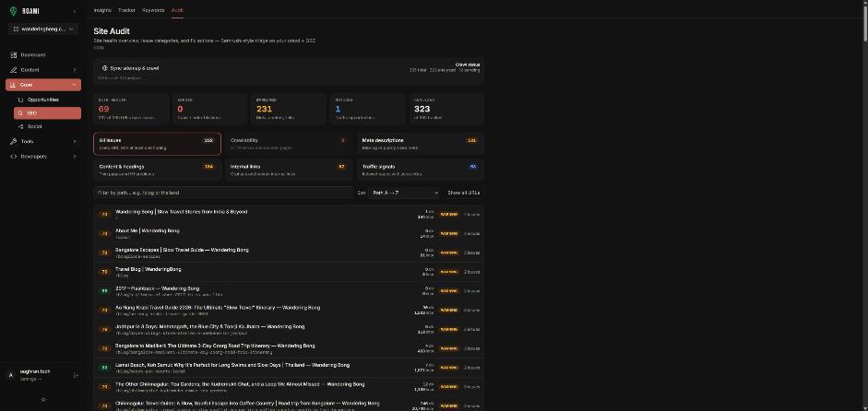Switch to the Tracker tab
Screen dimensions: 868x411
pyautogui.click(x=126, y=10)
